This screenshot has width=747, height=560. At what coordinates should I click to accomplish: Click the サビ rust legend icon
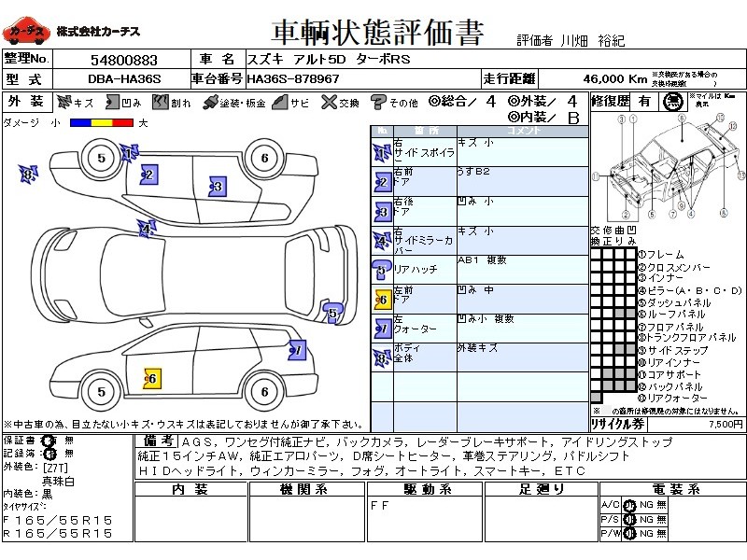pyautogui.click(x=280, y=102)
